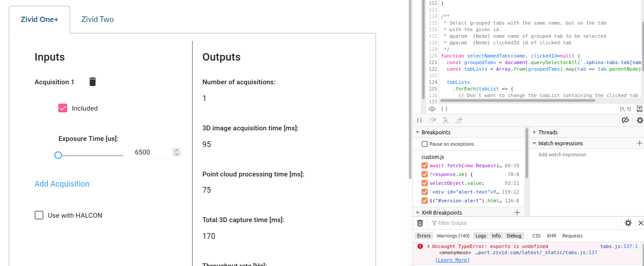Collapse the XHR Breakpoints section
The height and width of the screenshot is (266, 644).
(417, 212)
